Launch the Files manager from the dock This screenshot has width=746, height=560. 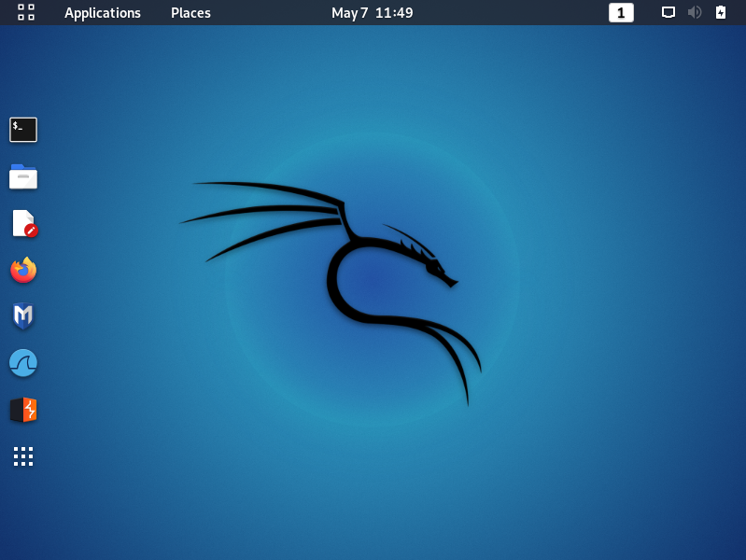[x=22, y=176]
